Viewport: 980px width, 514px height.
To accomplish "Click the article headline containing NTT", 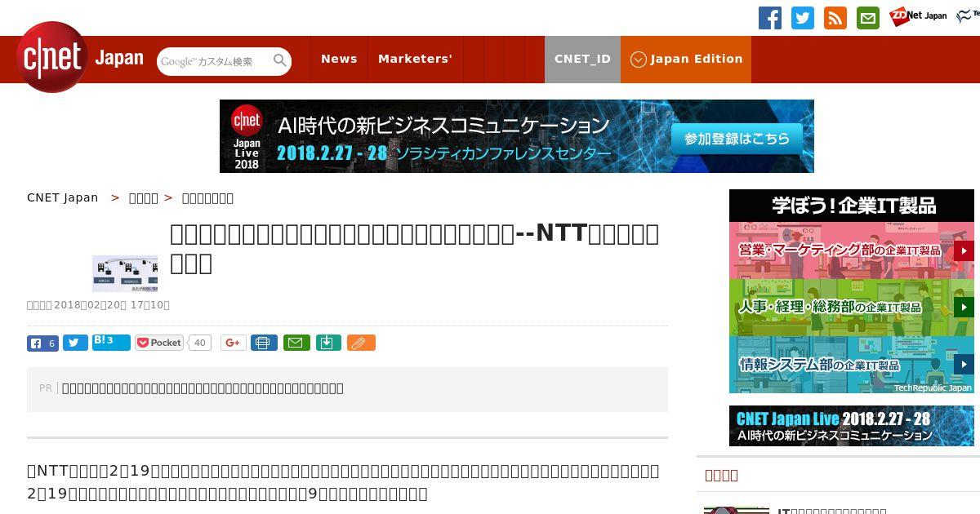I will point(414,248).
